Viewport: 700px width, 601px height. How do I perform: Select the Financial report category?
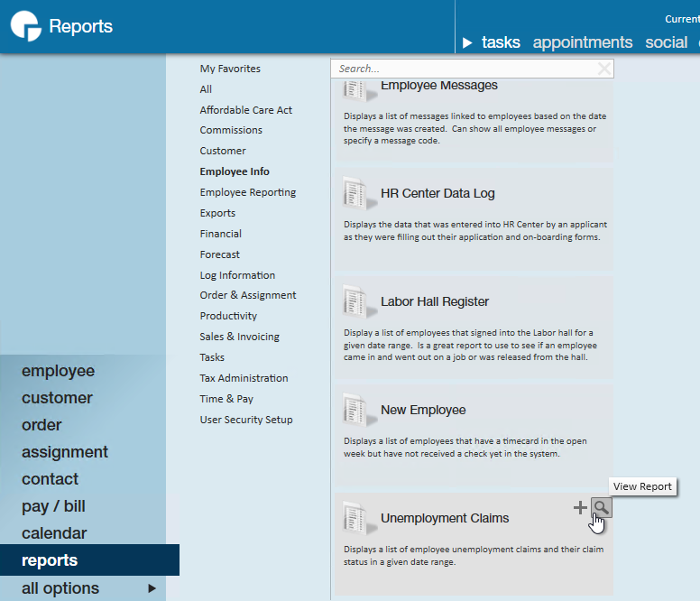(220, 234)
